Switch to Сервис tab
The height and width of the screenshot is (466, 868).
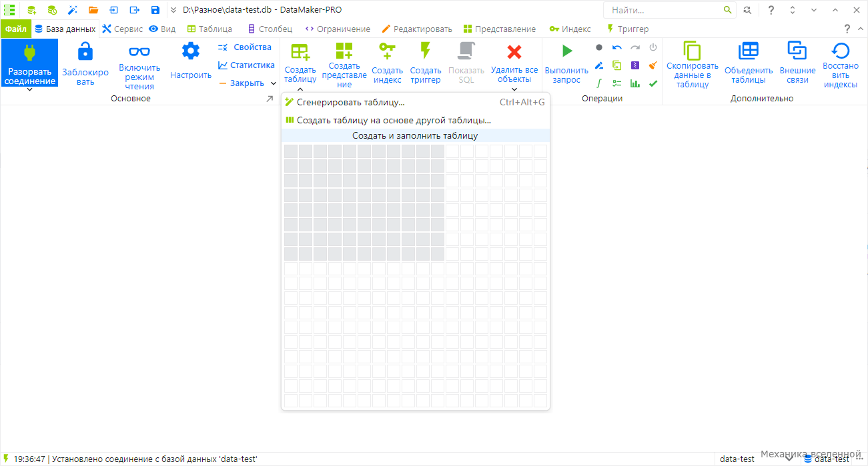(122, 29)
